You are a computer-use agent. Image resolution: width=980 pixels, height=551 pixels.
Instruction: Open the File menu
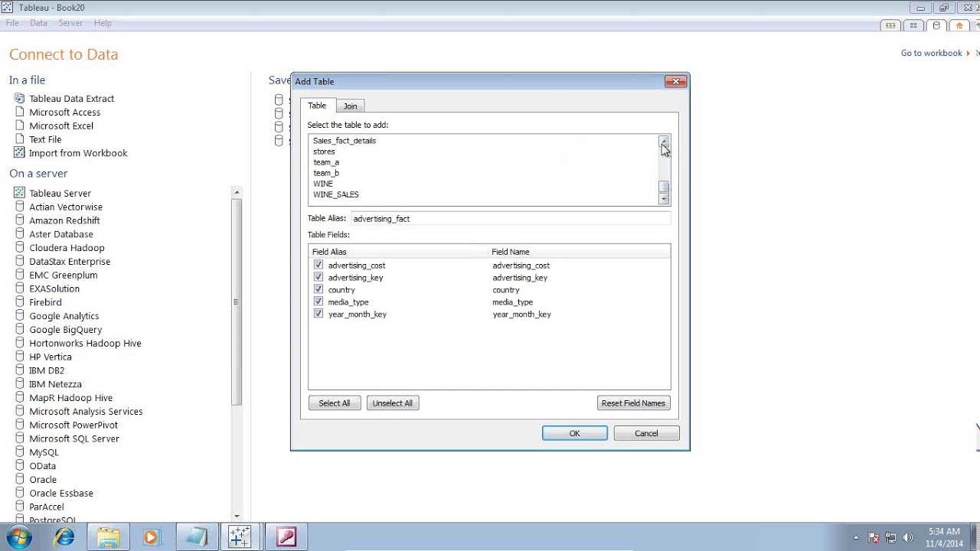point(12,23)
